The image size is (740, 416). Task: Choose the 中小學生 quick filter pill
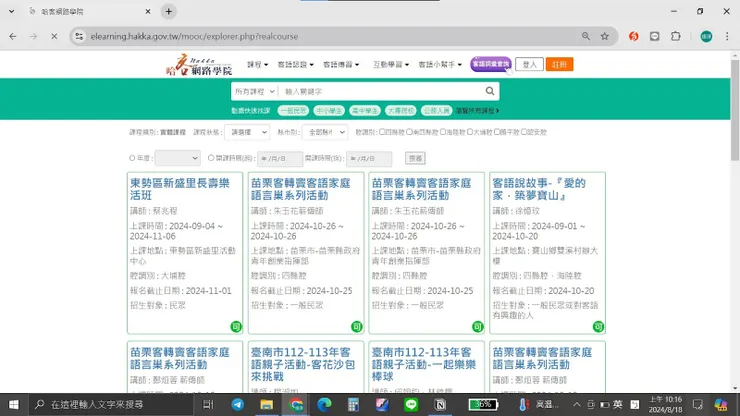329,110
